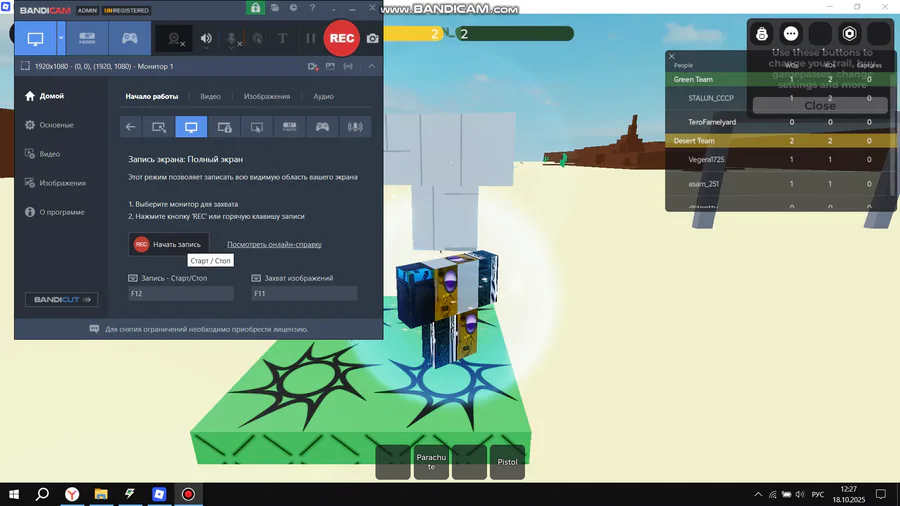
Task: Select rectangle area recording mode icon
Action: coord(158,127)
